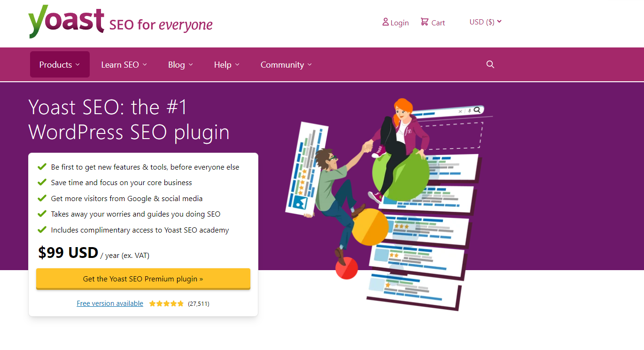Open the USD ($) currency dropdown
This screenshot has height=350, width=644.
coord(486,22)
